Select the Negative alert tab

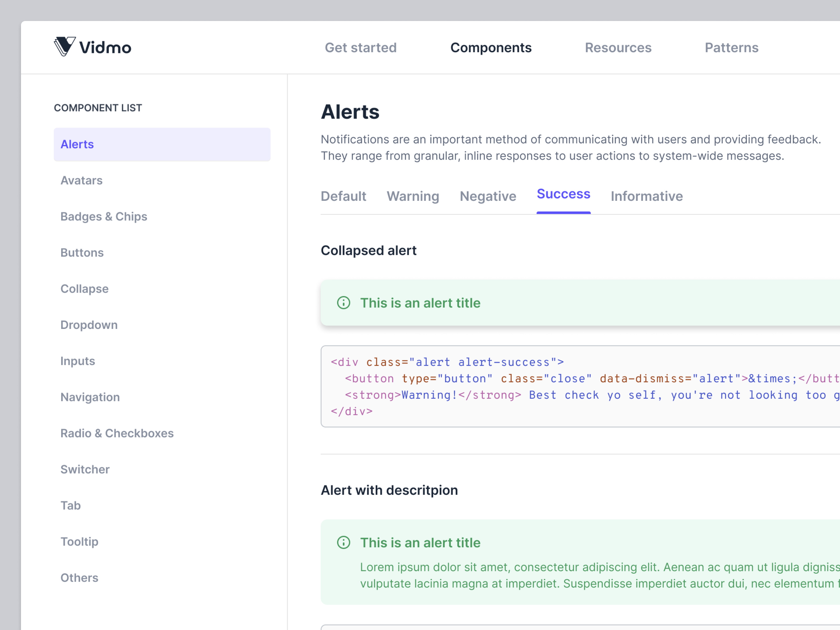(488, 196)
